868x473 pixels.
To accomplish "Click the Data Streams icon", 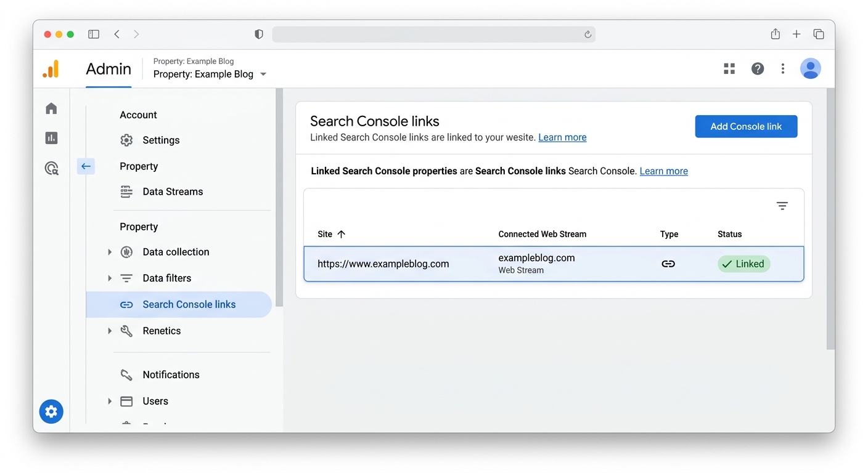I will tap(126, 192).
